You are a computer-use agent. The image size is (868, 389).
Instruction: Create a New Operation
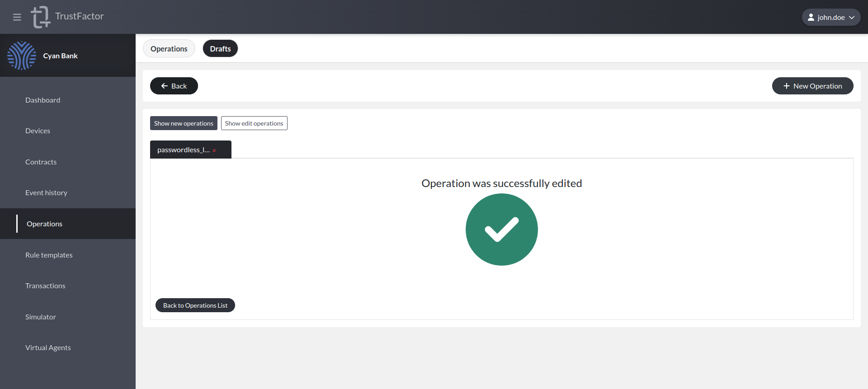coord(812,86)
